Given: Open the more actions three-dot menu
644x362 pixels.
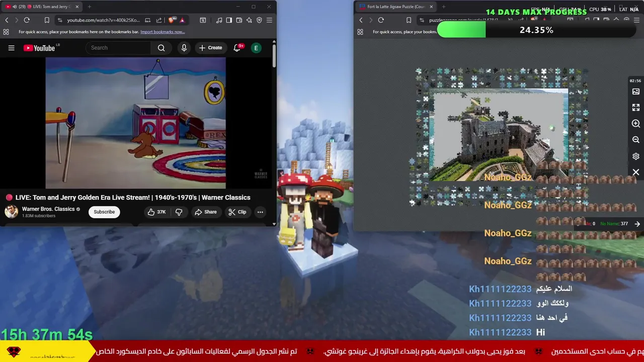Looking at the screenshot, I should point(260,212).
